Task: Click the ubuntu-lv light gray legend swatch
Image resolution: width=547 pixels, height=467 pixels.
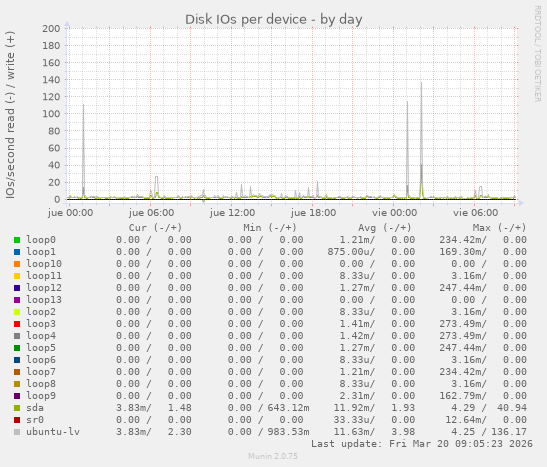Action: [x=17, y=432]
